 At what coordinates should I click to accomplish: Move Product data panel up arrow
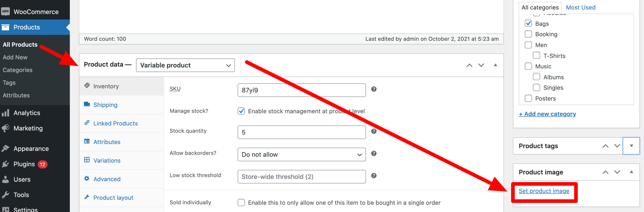coord(469,65)
